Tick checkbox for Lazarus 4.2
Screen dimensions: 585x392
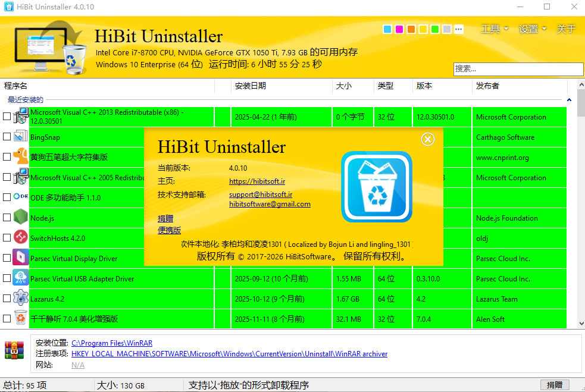(7, 299)
